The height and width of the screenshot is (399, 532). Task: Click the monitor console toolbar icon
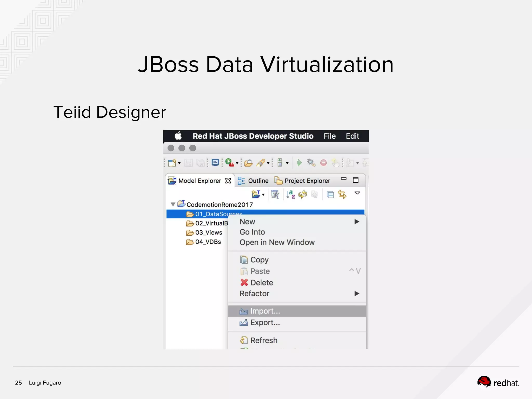tap(215, 163)
